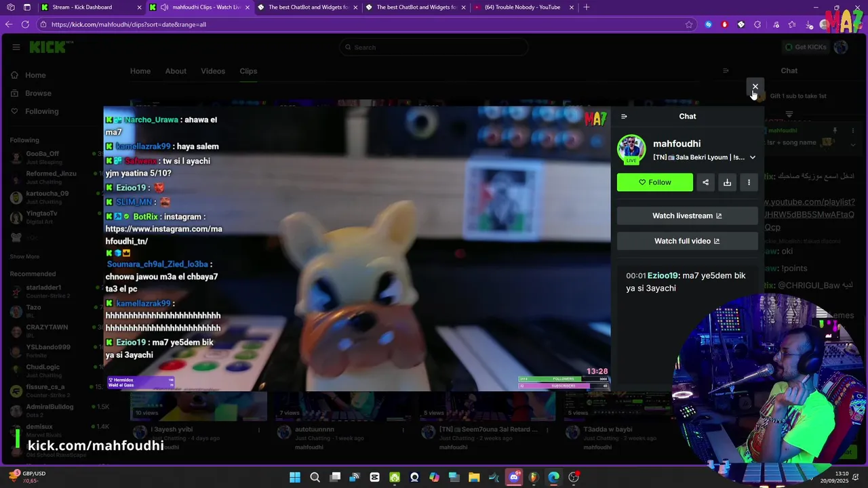
Task: Click the download clip icon
Action: tap(727, 182)
